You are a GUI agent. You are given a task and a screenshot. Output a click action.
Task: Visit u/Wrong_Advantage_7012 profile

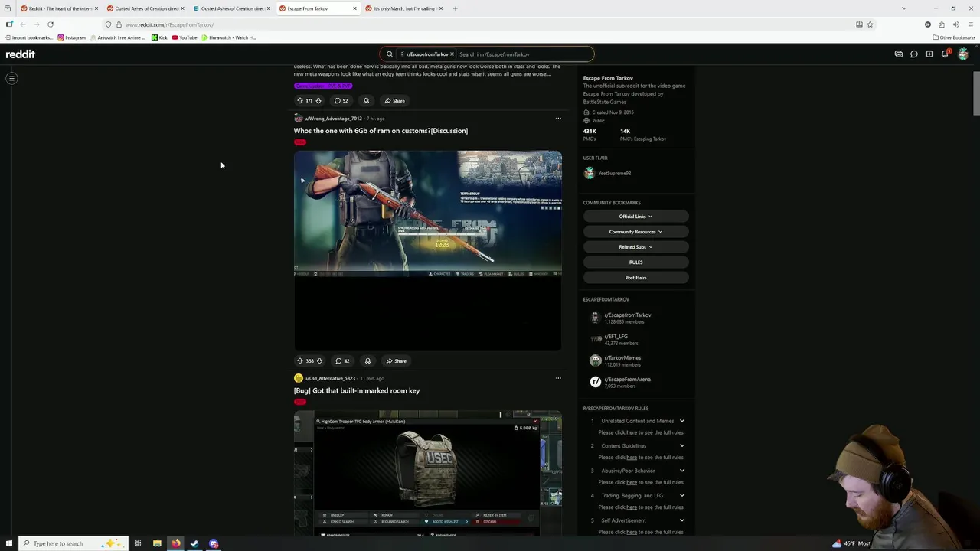click(332, 119)
